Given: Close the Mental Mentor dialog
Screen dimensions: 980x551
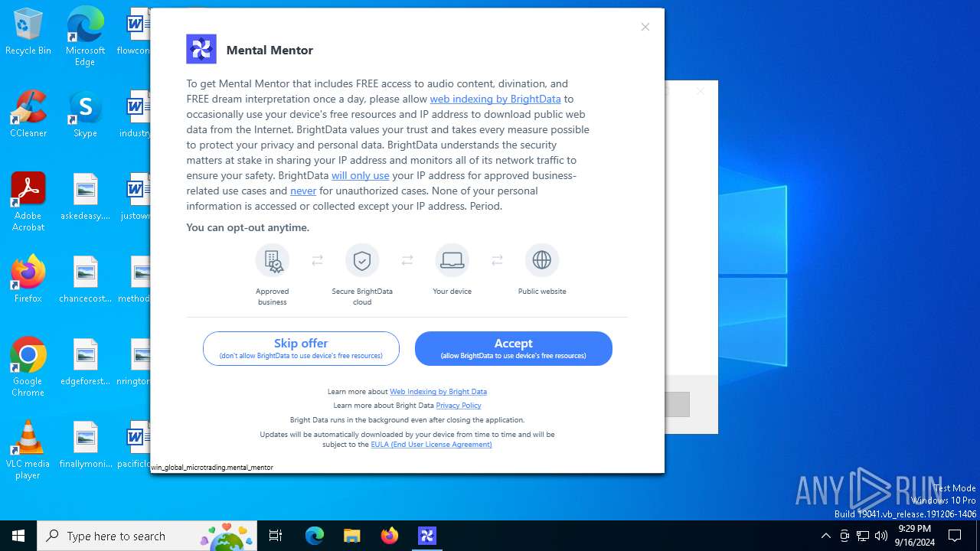Looking at the screenshot, I should [645, 27].
